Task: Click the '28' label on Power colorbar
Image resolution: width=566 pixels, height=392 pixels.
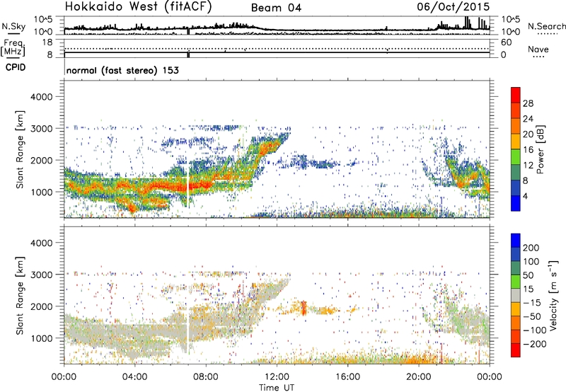Action: (528, 103)
